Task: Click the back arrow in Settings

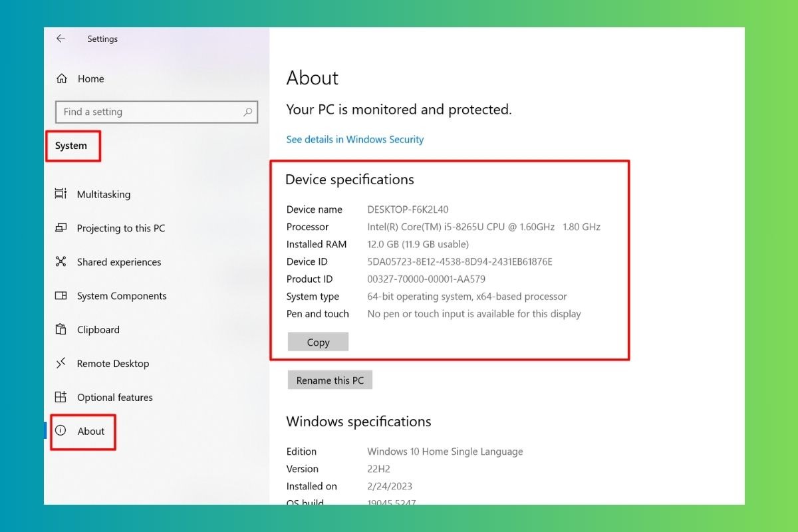Action: pyautogui.click(x=61, y=39)
